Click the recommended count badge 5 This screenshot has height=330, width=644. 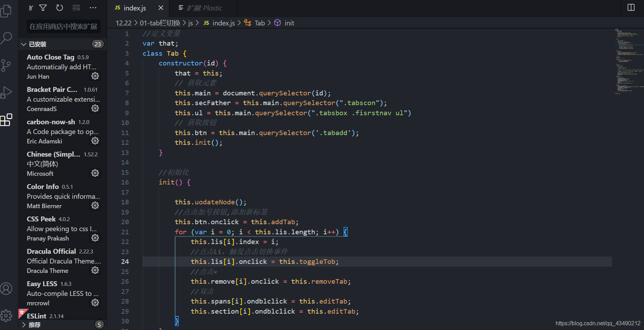[x=99, y=325]
